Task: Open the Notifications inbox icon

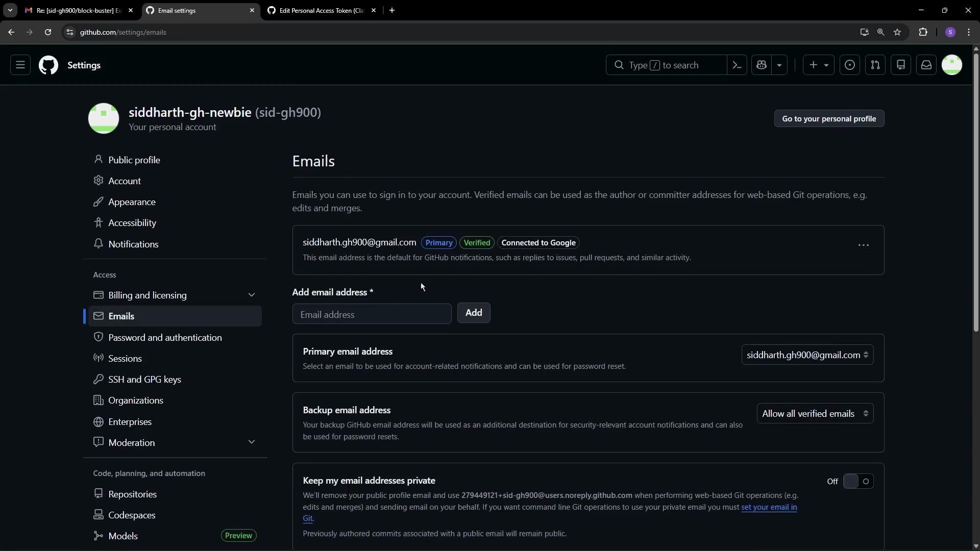Action: tap(926, 65)
